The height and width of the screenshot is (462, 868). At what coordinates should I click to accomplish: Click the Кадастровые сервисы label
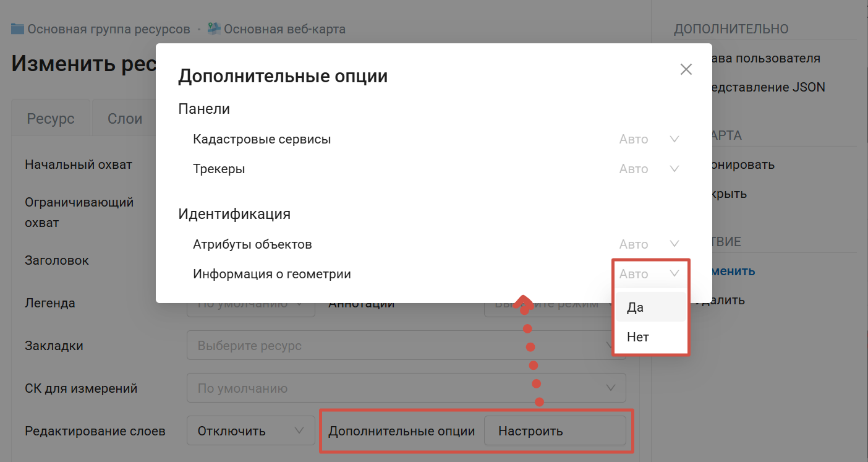click(262, 139)
